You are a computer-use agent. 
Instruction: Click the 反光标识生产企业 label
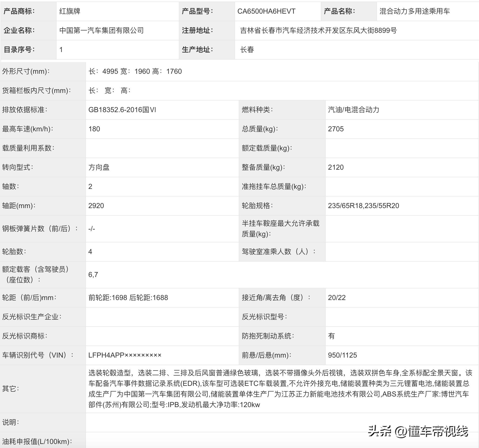point(32,317)
